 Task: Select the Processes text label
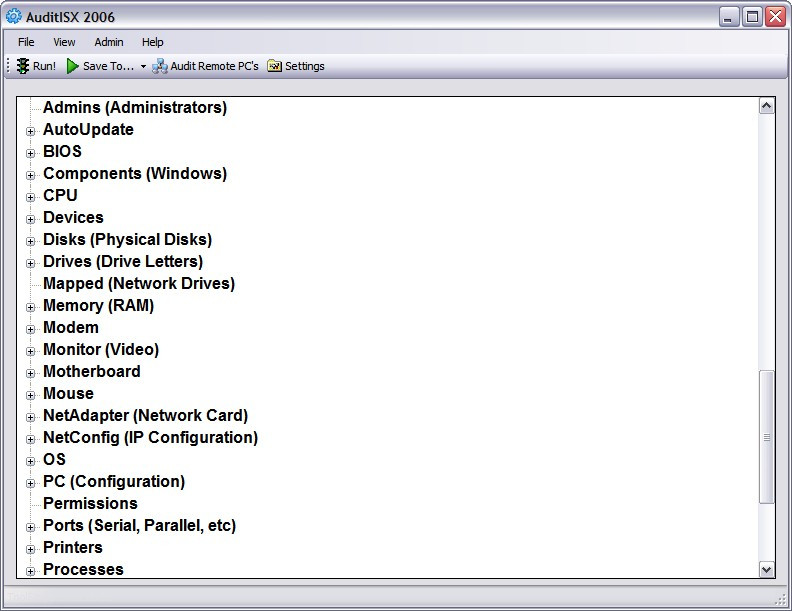click(x=83, y=570)
